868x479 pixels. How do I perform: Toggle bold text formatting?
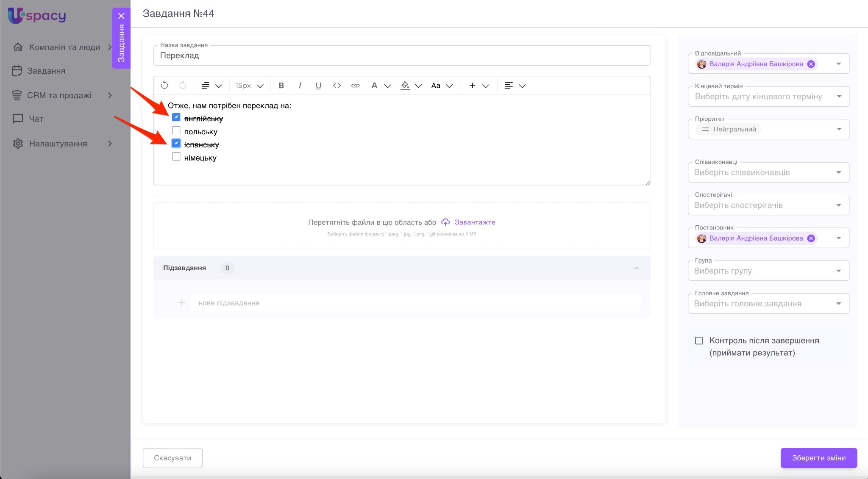coord(281,86)
